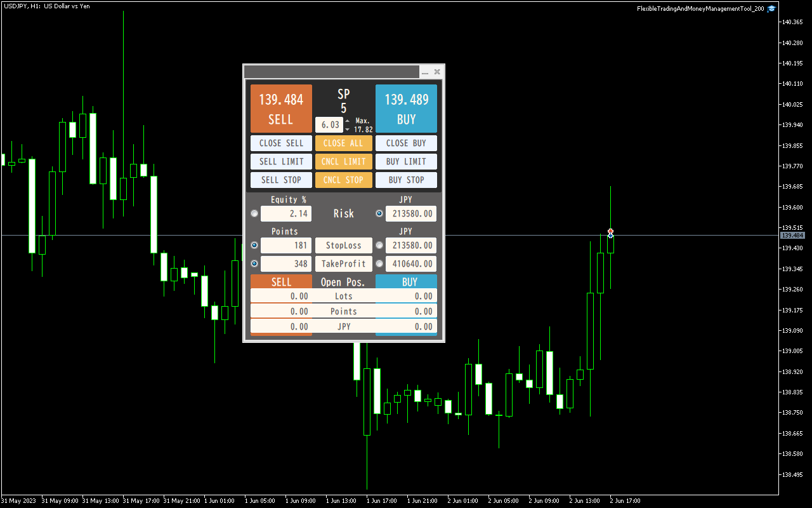
Task: Edit the StopLoss points field showing 181
Action: [286, 245]
